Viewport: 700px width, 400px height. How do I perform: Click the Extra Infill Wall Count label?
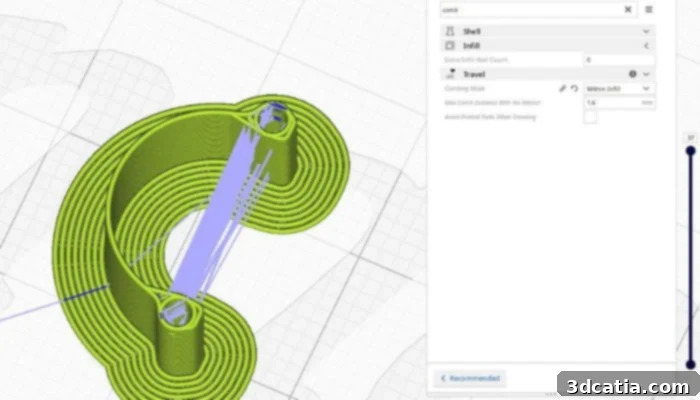click(476, 60)
